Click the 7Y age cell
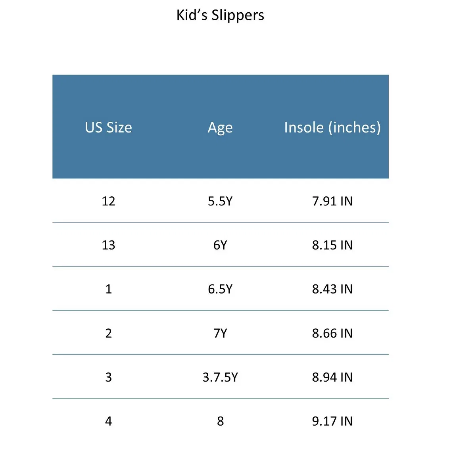 [x=220, y=333]
